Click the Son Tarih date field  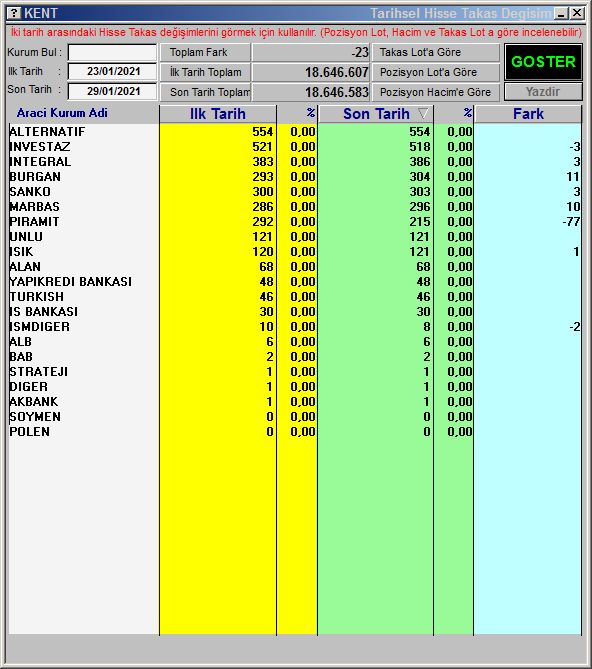(113, 91)
